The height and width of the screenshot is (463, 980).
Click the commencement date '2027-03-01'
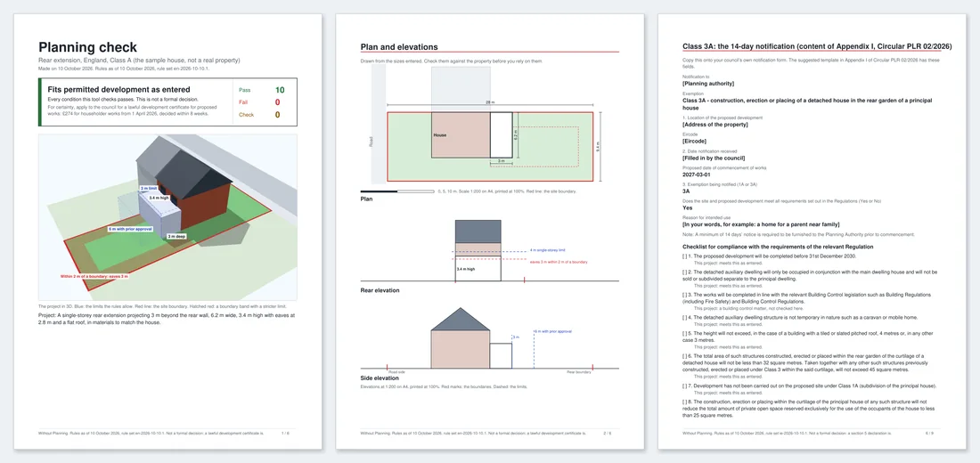point(697,175)
